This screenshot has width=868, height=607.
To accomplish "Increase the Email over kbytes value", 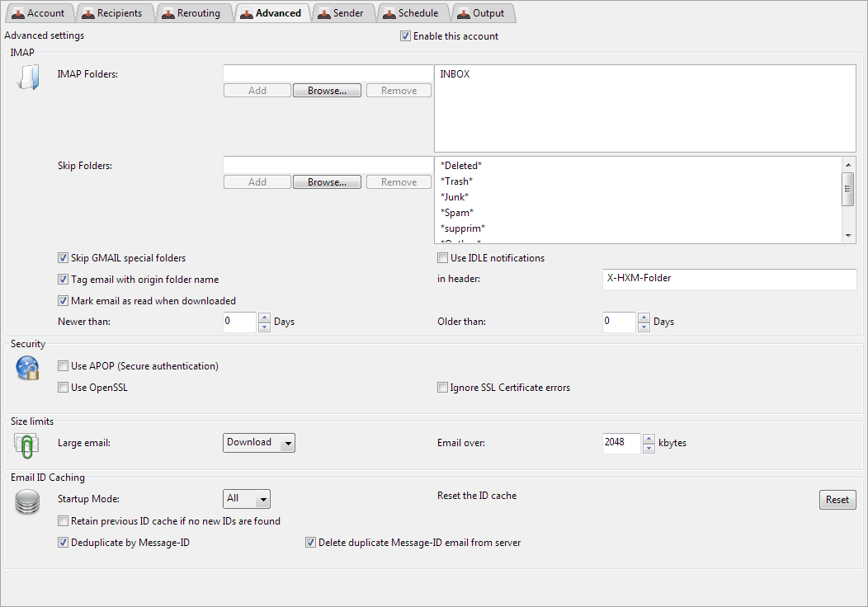I will pyautogui.click(x=649, y=438).
